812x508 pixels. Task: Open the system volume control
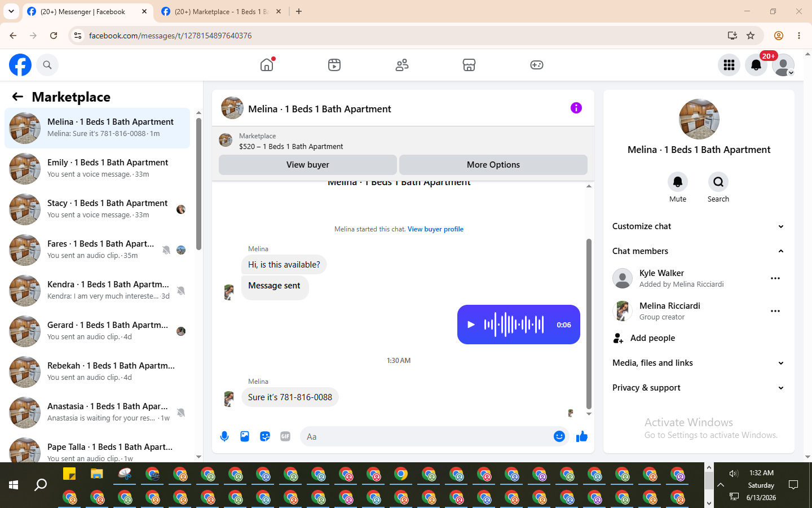[x=734, y=474]
